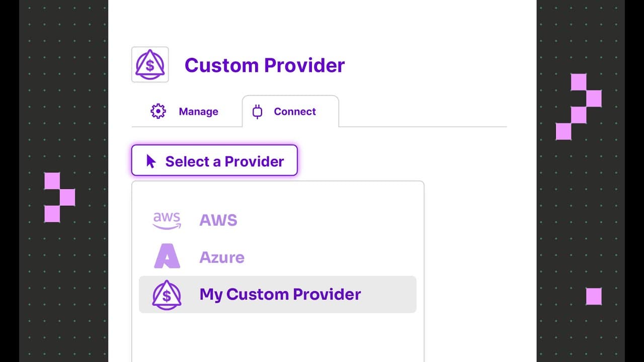Click the topmost pink square in the right cluster
644x362 pixels.
tap(579, 82)
